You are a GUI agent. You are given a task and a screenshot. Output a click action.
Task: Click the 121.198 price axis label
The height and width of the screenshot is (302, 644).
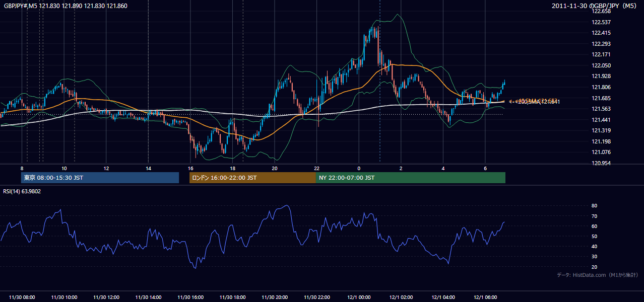point(602,141)
